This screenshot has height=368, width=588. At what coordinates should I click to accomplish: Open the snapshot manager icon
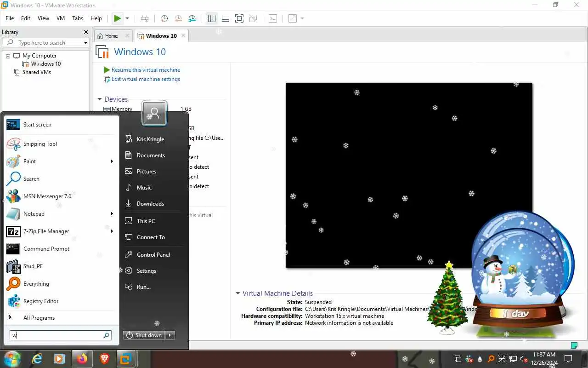[192, 18]
